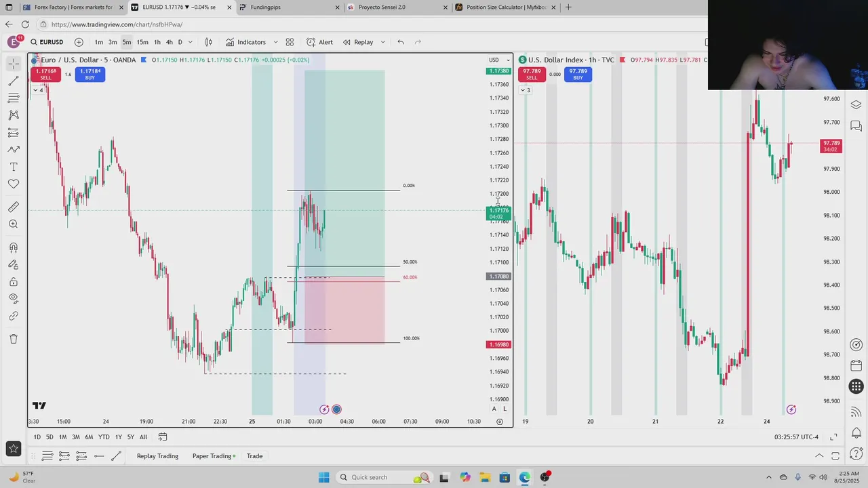Screen dimensions: 868x488
Task: Open the EURUSD symbol search
Action: coord(47,42)
